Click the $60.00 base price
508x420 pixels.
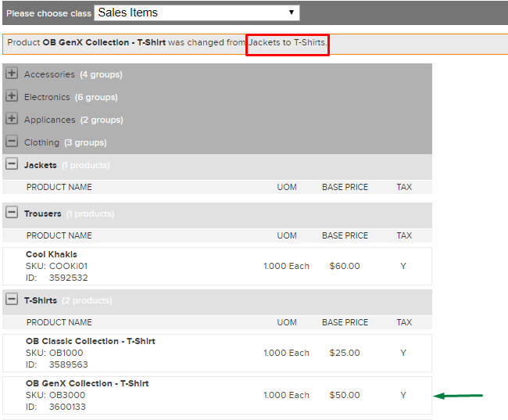(x=345, y=266)
